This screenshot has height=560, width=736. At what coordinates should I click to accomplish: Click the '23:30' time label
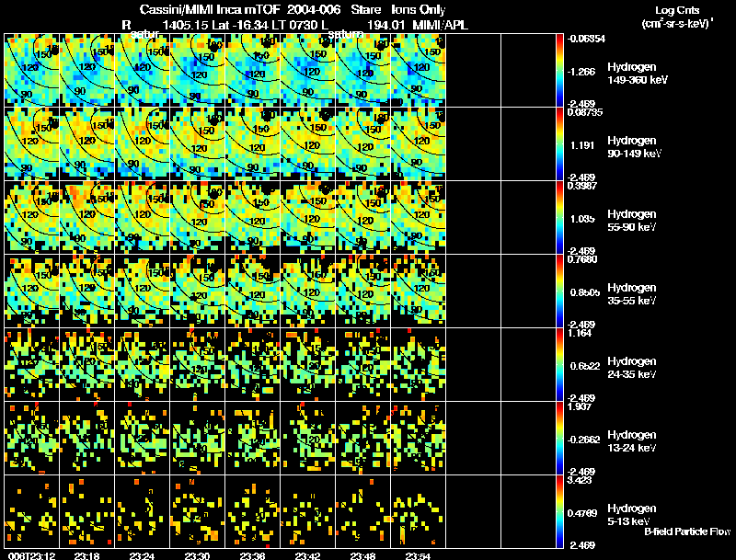pos(197,555)
